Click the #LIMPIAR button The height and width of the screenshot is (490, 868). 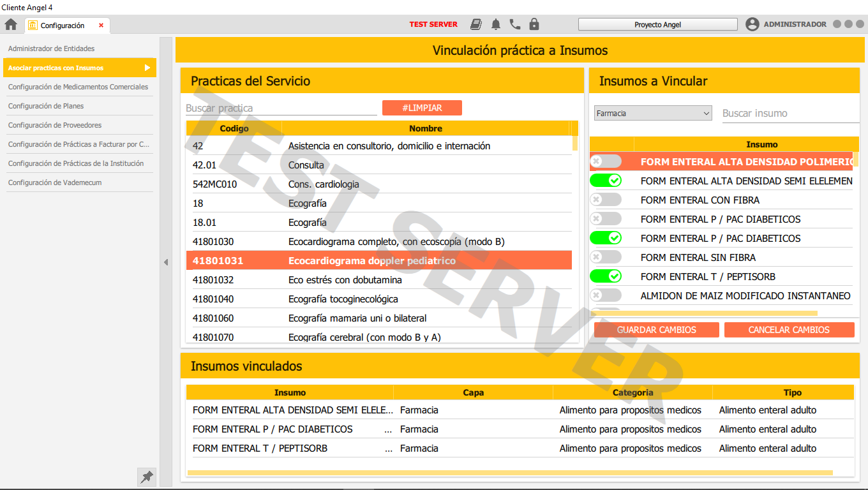(x=422, y=108)
